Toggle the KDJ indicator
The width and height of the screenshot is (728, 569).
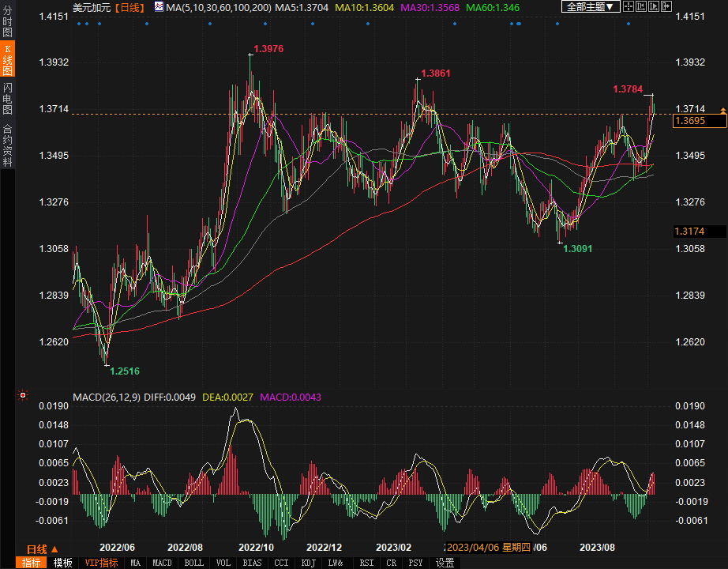tap(308, 563)
